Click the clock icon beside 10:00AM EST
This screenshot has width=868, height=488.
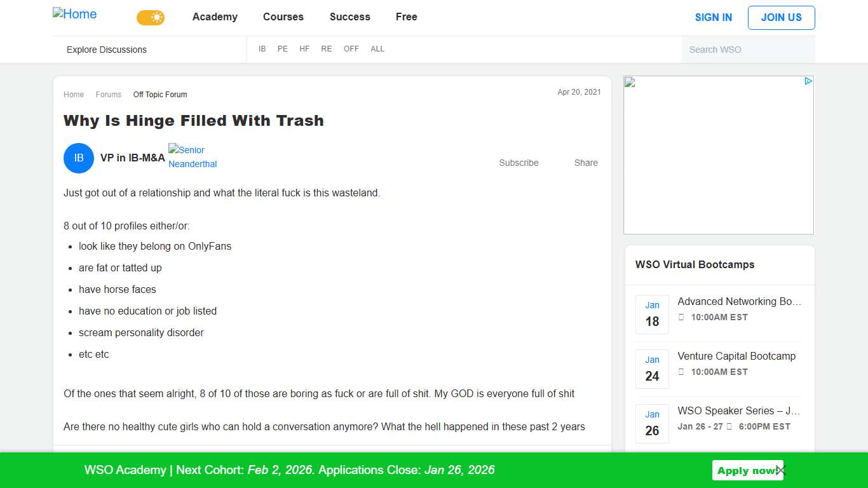click(x=681, y=317)
